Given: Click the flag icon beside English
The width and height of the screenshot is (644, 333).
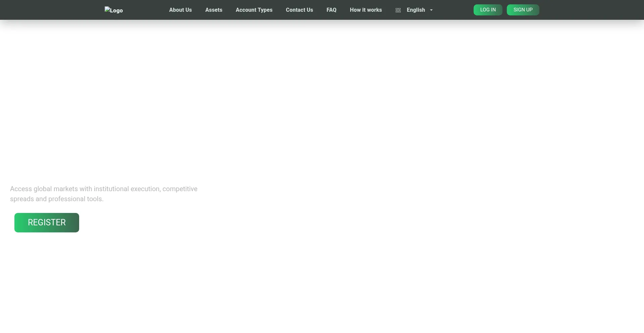Looking at the screenshot, I should [x=398, y=10].
